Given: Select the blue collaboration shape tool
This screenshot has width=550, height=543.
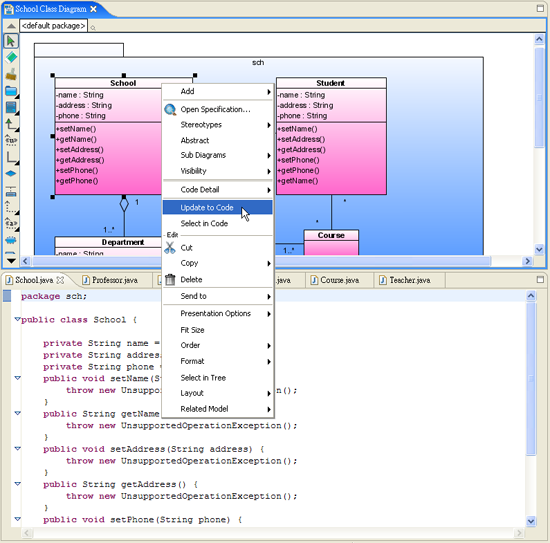Looking at the screenshot, I should pos(11,240).
